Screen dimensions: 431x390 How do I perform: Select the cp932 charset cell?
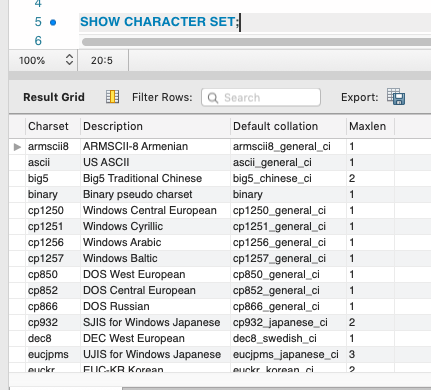[53, 322]
